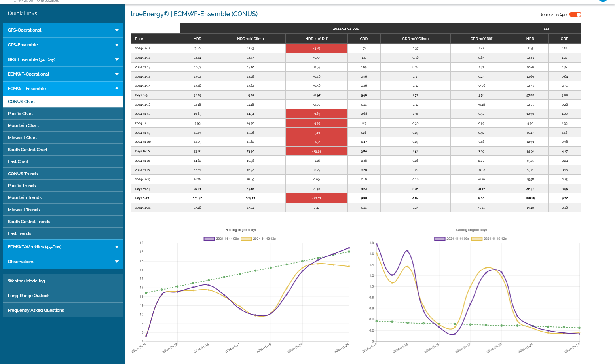The image size is (615, 364).
Task: Click the 2024-11-11 00z run header
Action: click(x=346, y=28)
